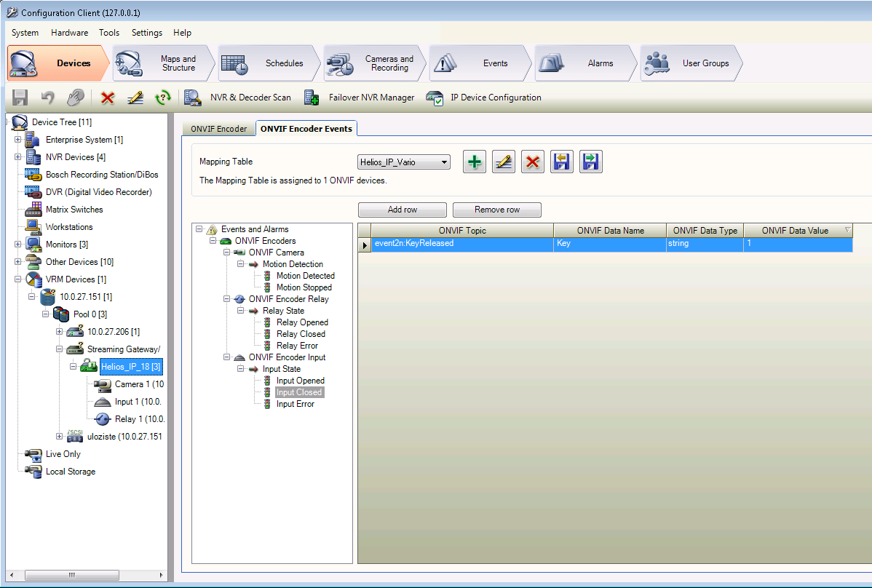The height and width of the screenshot is (588, 872).
Task: Click the green plus add mapping table icon
Action: coord(475,162)
